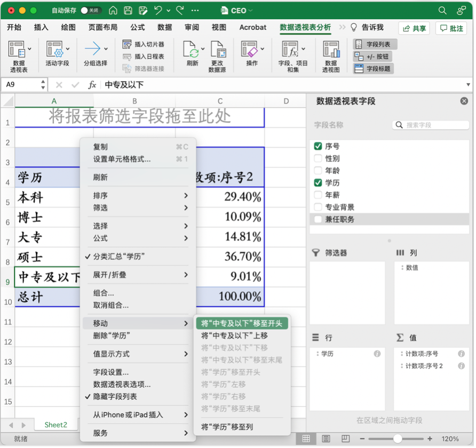The height and width of the screenshot is (448, 476).
Task: Click Change Data Source (更改数据源) icon
Action: 217,51
